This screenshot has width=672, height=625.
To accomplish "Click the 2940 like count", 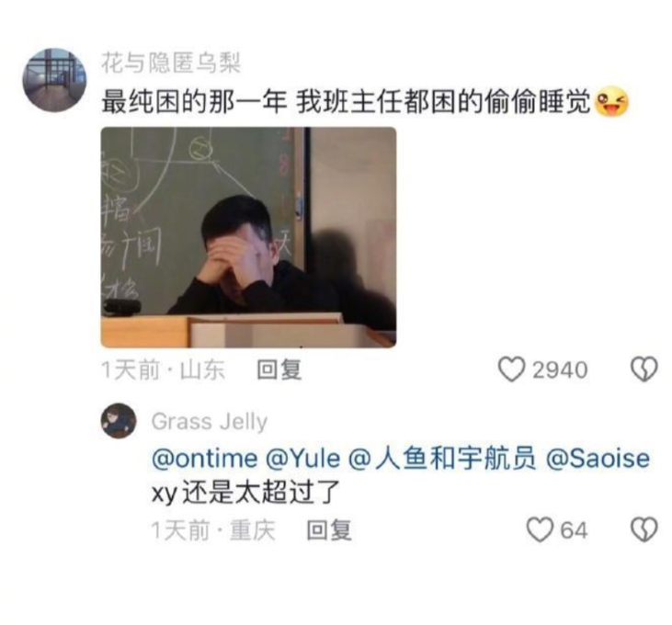I will [x=560, y=370].
